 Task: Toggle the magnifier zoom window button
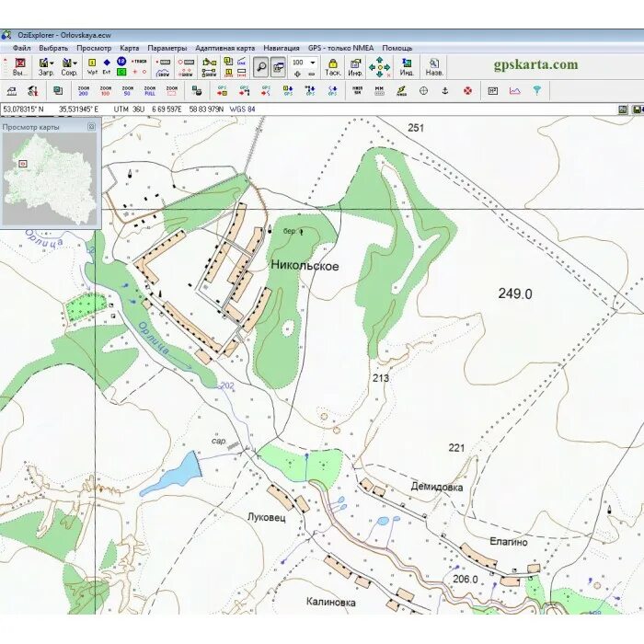[260, 67]
